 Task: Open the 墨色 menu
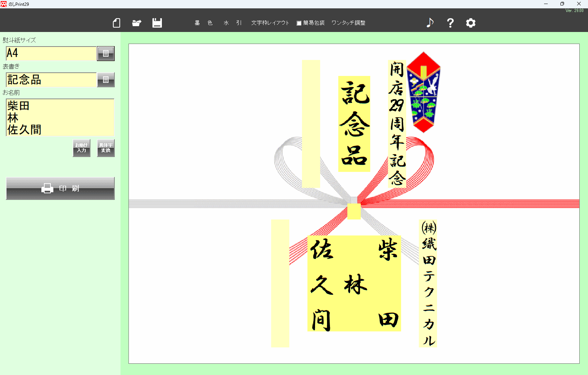tap(203, 23)
